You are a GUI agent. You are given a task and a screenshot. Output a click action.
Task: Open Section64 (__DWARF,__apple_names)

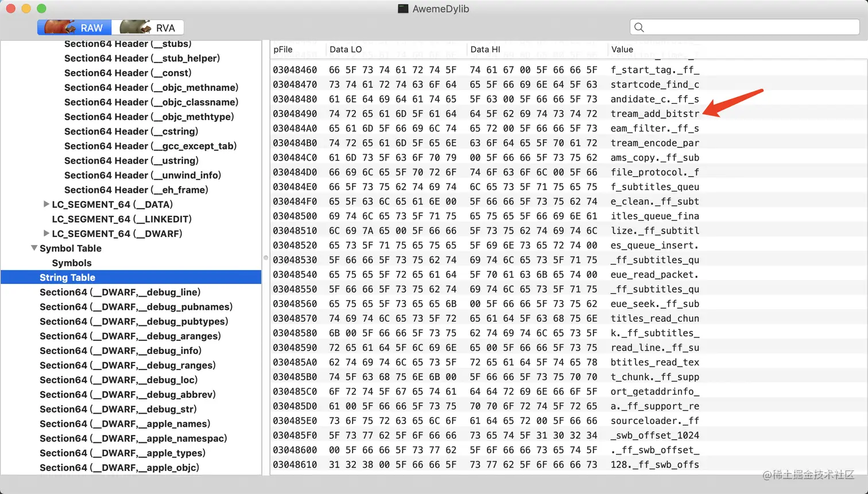125,423
